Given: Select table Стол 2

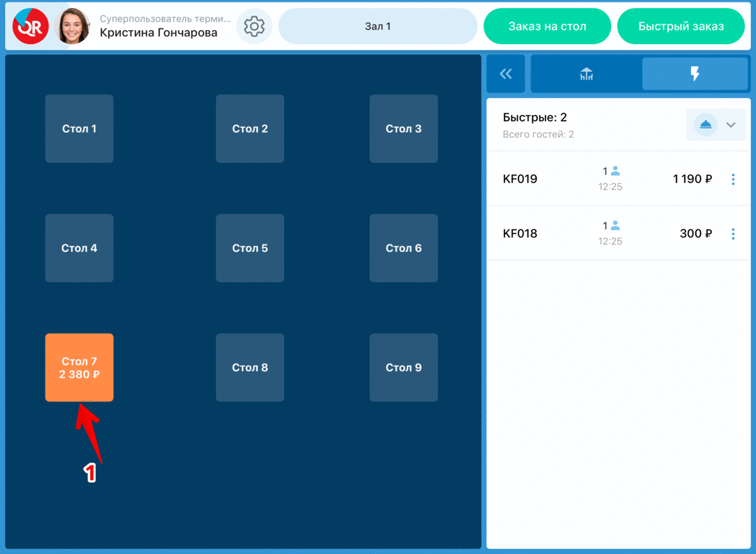Looking at the screenshot, I should point(250,128).
